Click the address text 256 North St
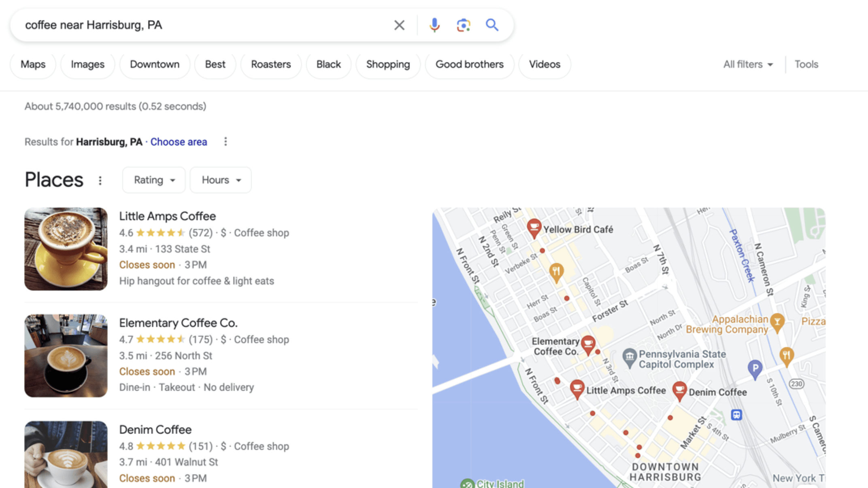The height and width of the screenshot is (488, 868). [x=183, y=356]
